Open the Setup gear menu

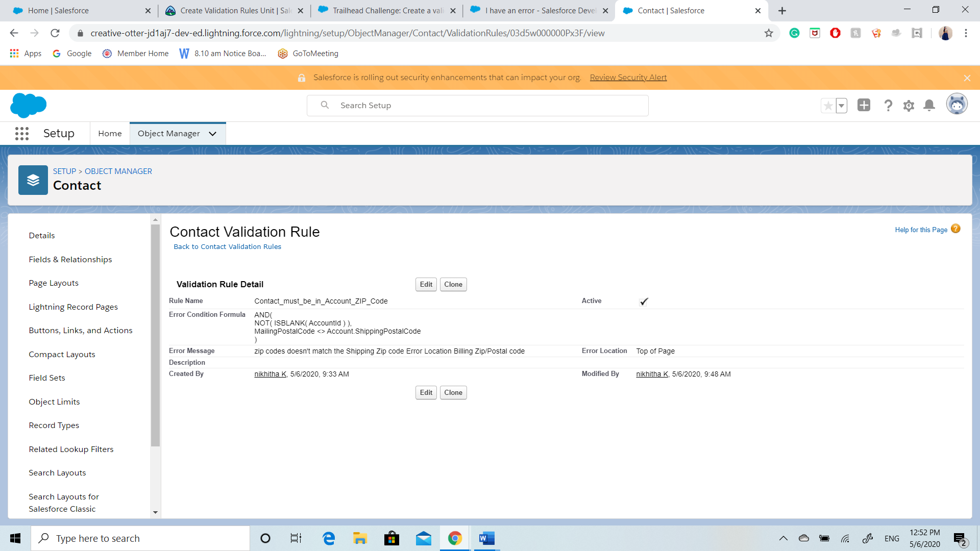point(909,106)
